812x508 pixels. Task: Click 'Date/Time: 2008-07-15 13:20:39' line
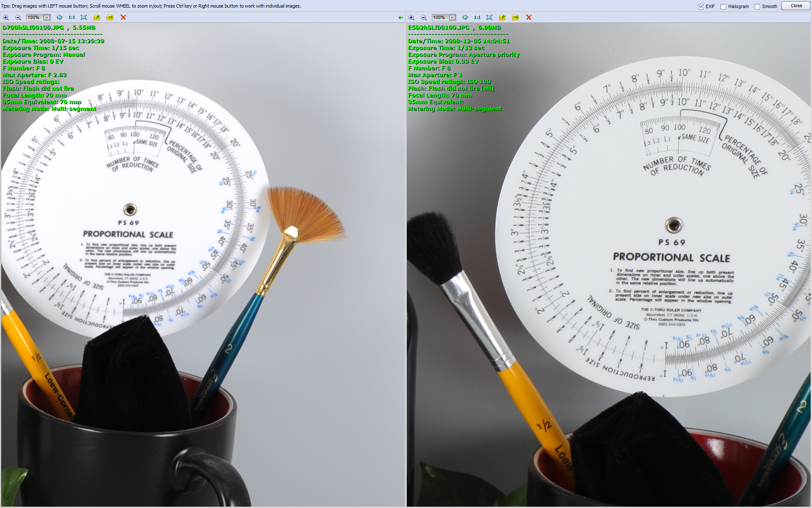(x=53, y=41)
